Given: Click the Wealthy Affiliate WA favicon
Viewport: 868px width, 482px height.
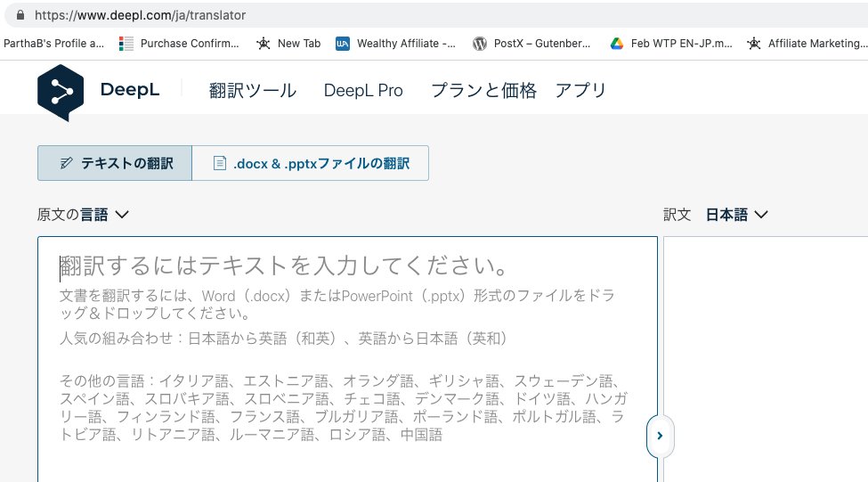Looking at the screenshot, I should [x=343, y=44].
